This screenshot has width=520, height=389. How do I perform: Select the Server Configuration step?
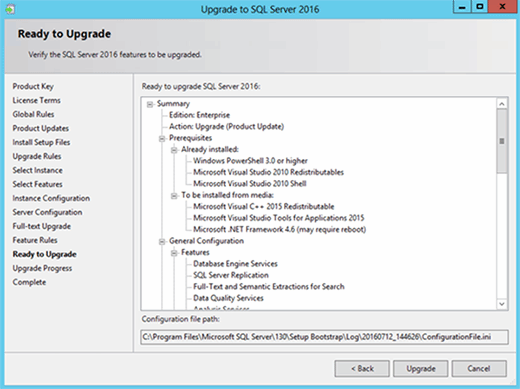[x=47, y=212]
